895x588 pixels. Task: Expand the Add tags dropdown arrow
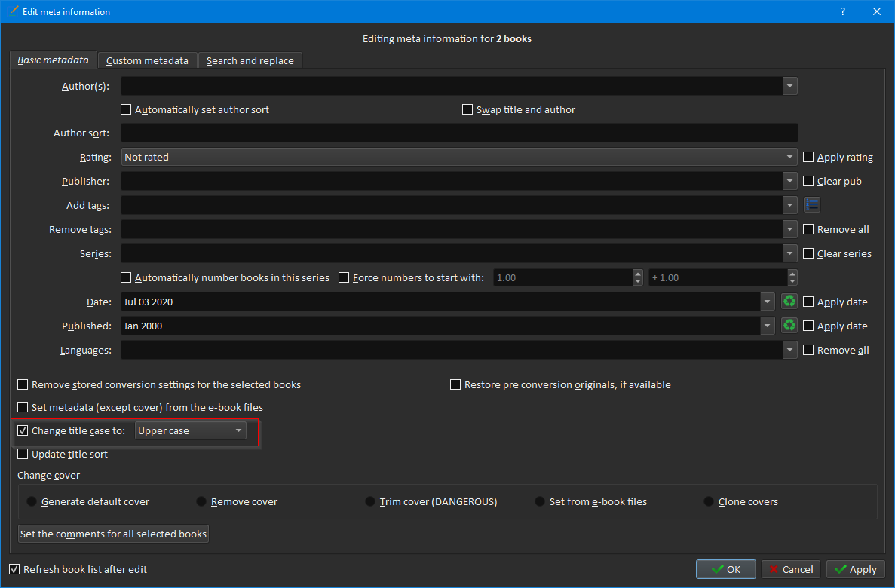(x=790, y=205)
